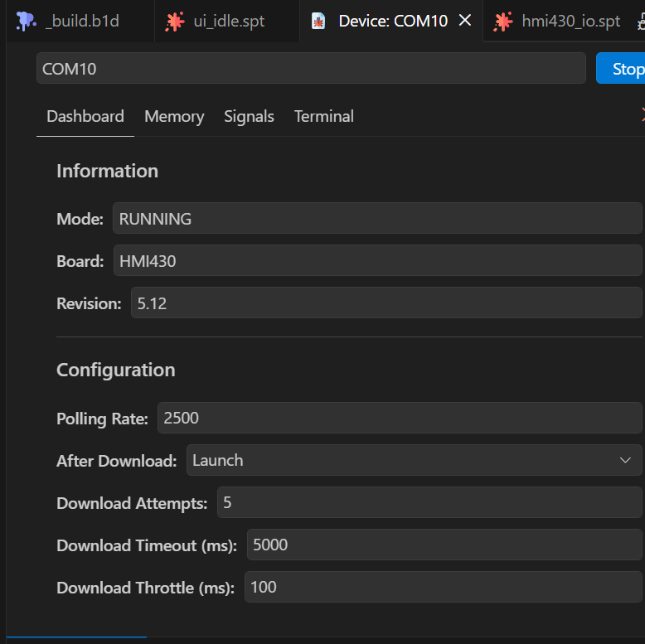Focus the Download Attempts field
This screenshot has width=645, height=644.
tap(429, 502)
